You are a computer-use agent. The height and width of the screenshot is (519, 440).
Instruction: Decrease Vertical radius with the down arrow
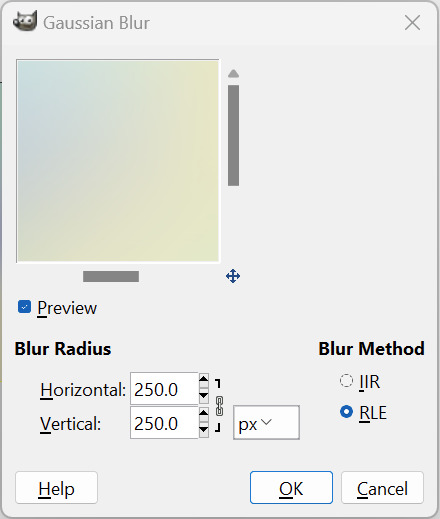[204, 430]
